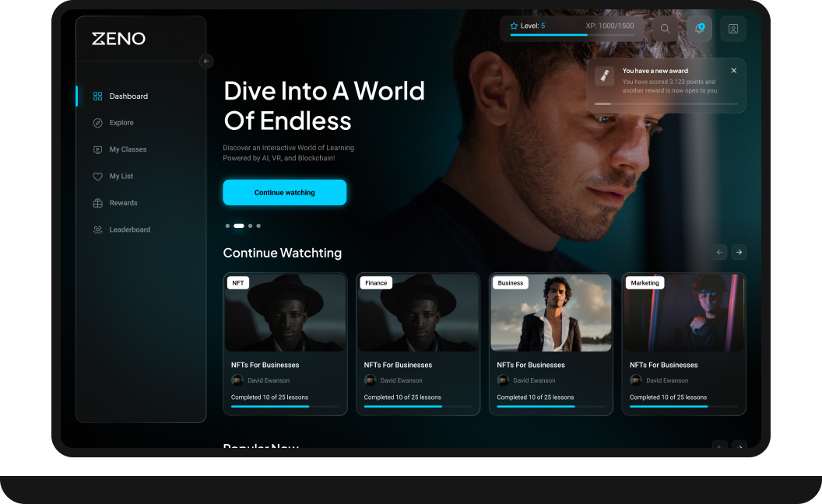Open the user profile icon
The width and height of the screenshot is (822, 504).
[x=732, y=29]
